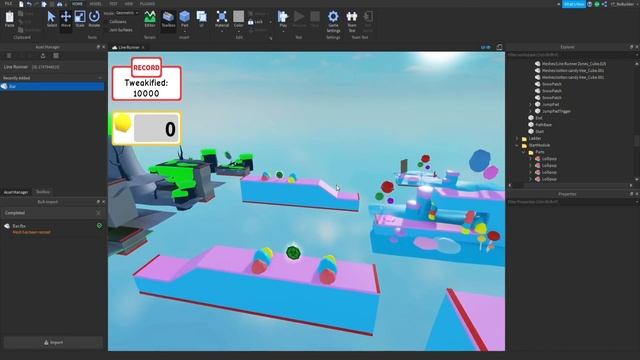The width and height of the screenshot is (640, 360).
Task: Expand the JumpPad item in Explorer
Action: pos(531,104)
